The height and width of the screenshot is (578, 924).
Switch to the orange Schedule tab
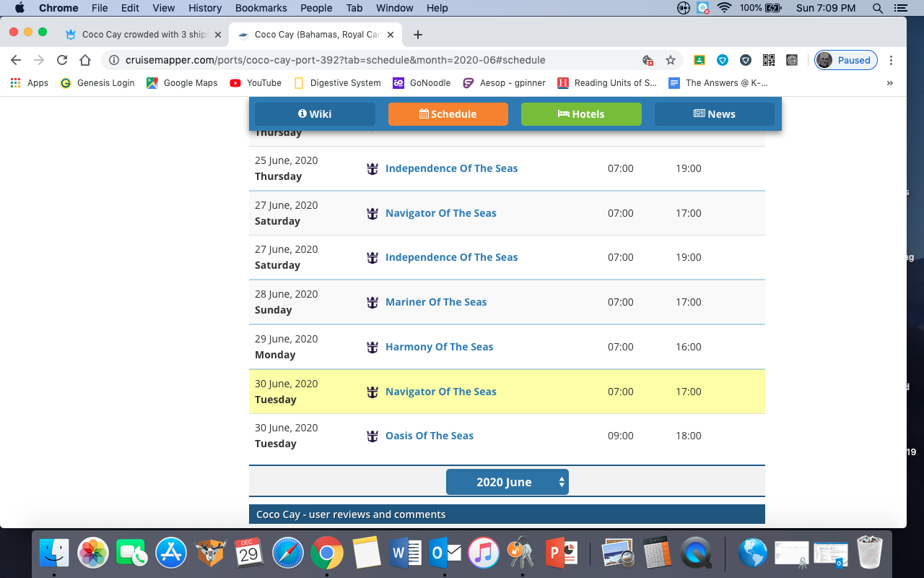[x=448, y=114]
